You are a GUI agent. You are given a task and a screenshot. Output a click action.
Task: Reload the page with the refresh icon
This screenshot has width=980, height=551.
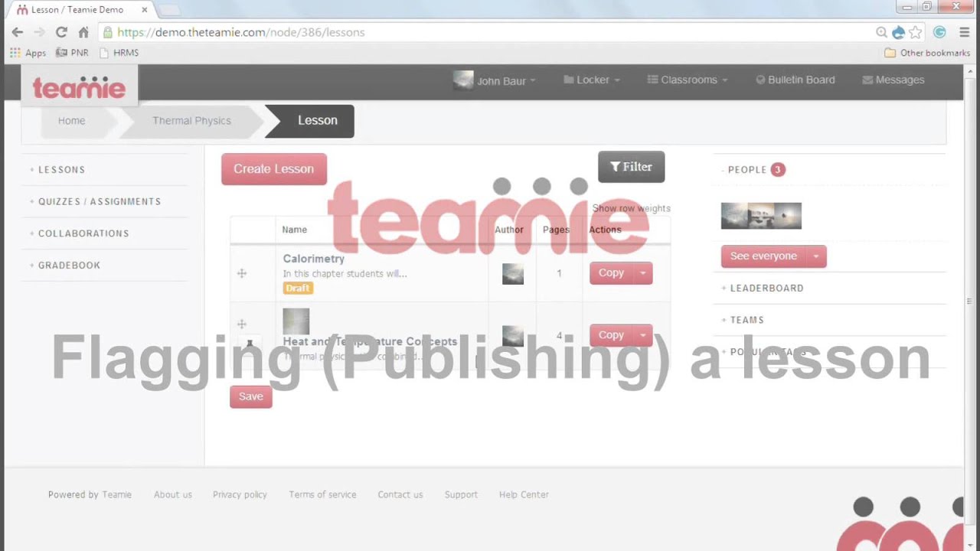click(61, 32)
